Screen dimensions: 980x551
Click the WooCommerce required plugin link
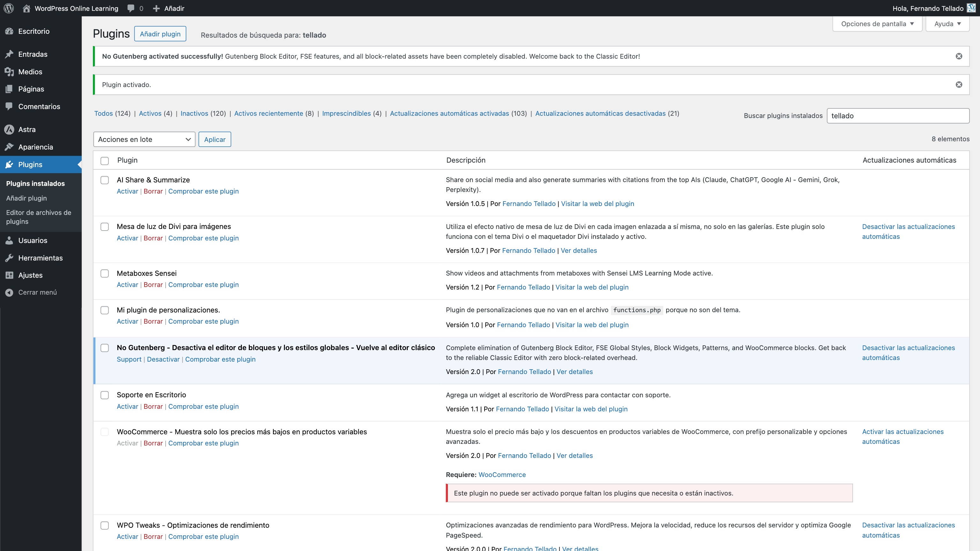502,474
